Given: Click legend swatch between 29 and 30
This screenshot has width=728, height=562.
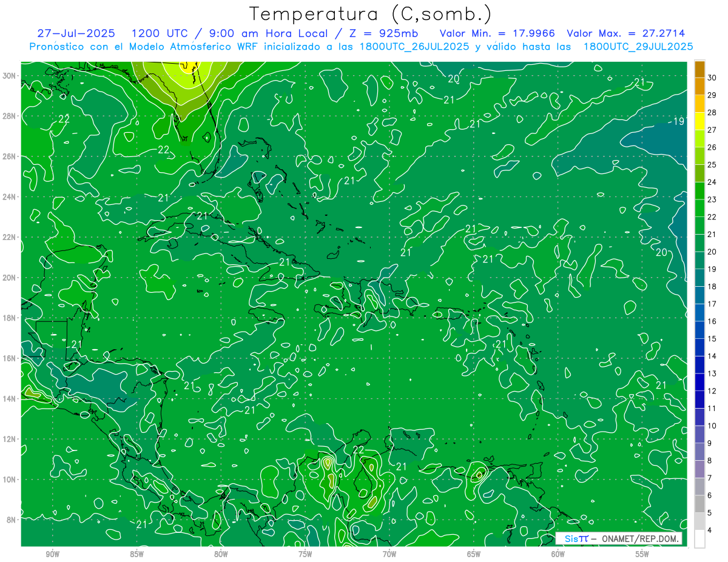Looking at the screenshot, I should coord(700,86).
